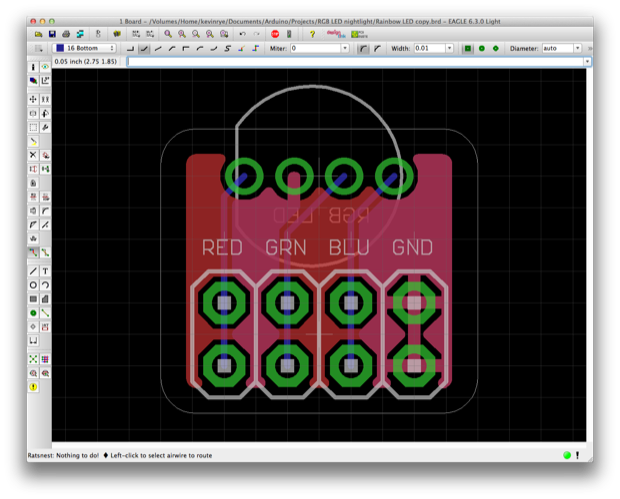Select the Rotate tool
This screenshot has height=499, width=620.
[x=45, y=113]
